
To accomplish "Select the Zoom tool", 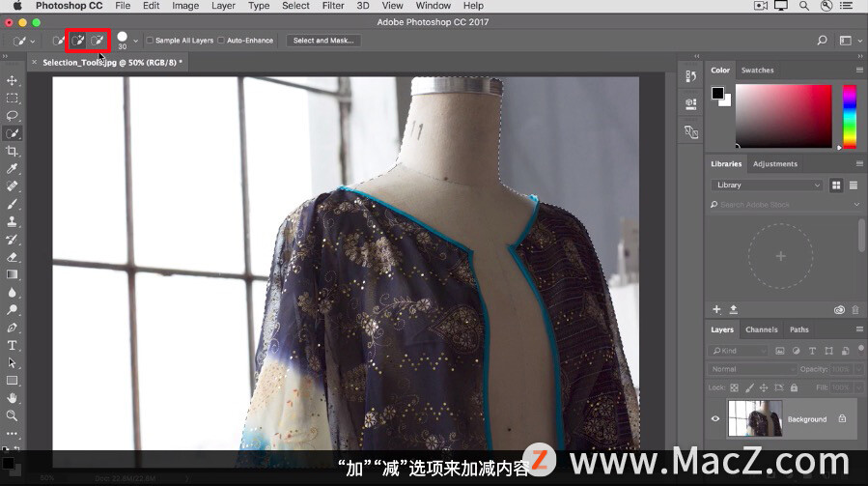I will click(x=12, y=415).
